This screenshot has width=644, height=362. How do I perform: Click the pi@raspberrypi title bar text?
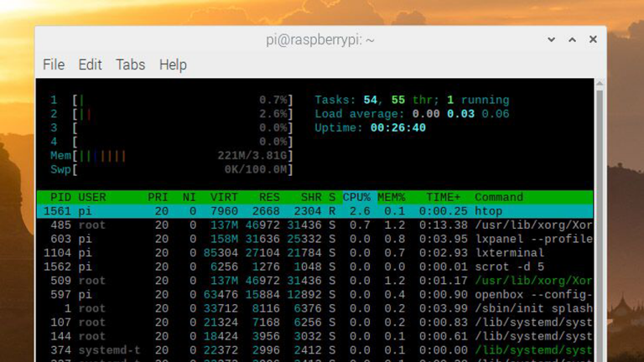(x=320, y=40)
